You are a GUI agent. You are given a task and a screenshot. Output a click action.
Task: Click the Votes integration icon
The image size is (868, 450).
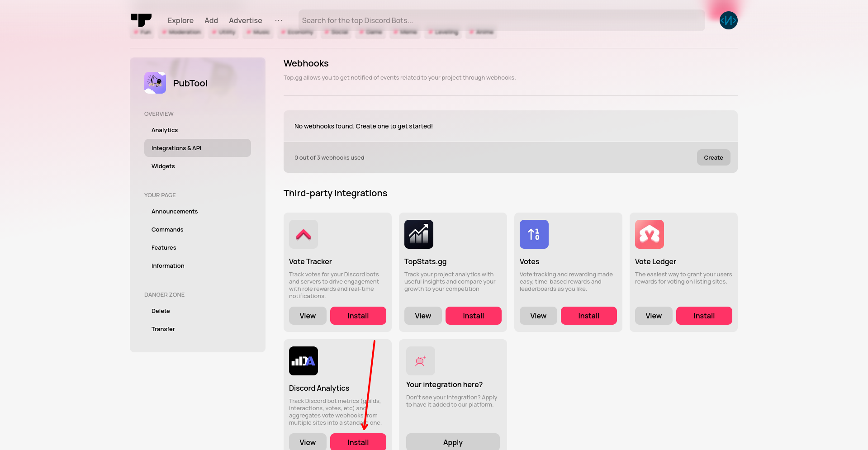534,234
